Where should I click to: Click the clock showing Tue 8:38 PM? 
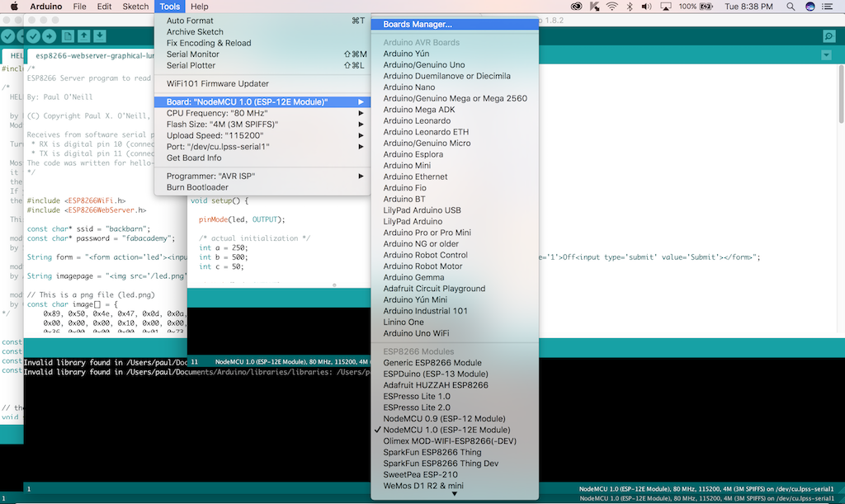click(748, 7)
